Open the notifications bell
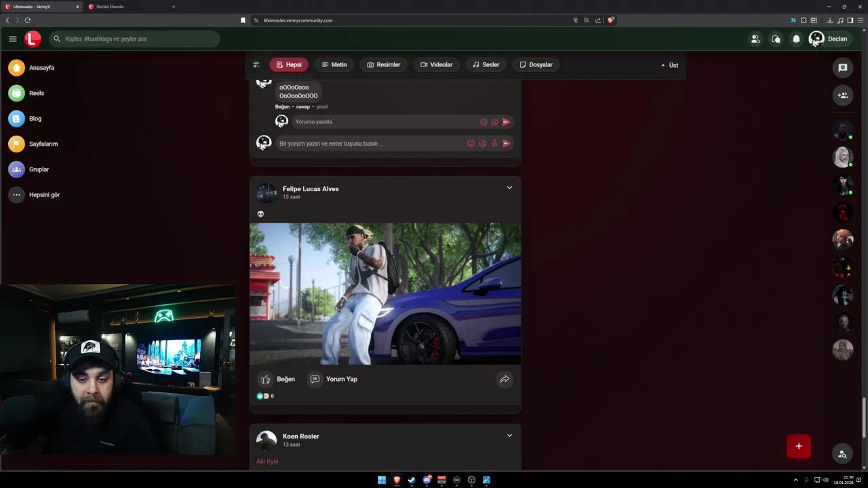 pyautogui.click(x=796, y=39)
